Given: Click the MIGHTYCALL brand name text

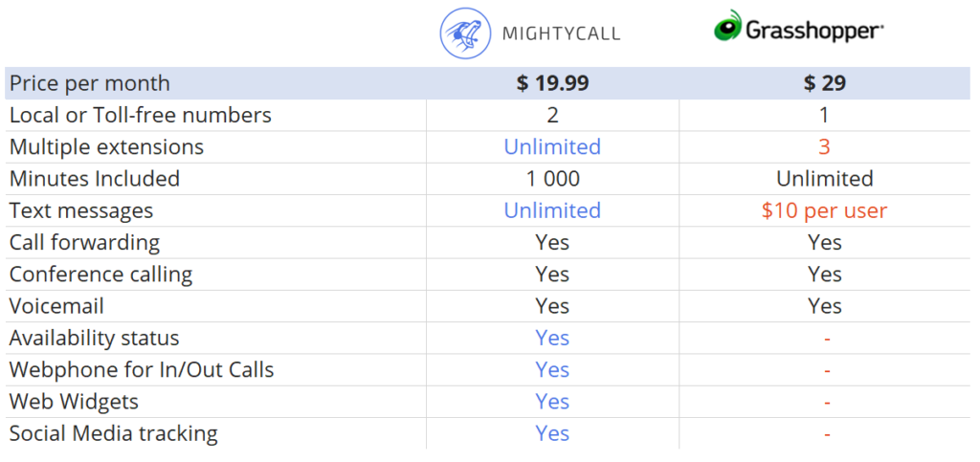Looking at the screenshot, I should point(561,33).
